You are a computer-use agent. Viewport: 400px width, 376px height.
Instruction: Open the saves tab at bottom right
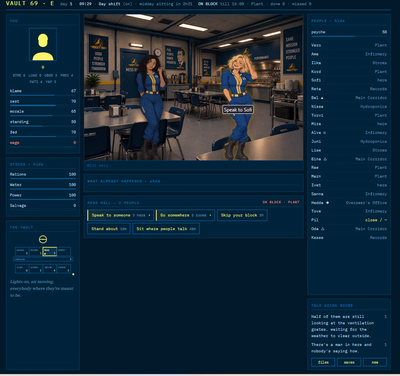(349, 362)
